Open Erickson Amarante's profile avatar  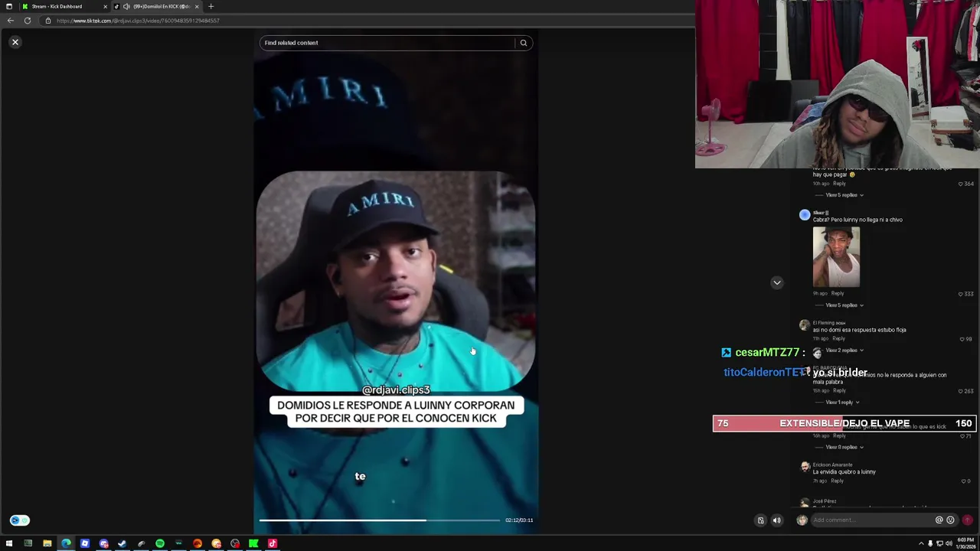(804, 466)
